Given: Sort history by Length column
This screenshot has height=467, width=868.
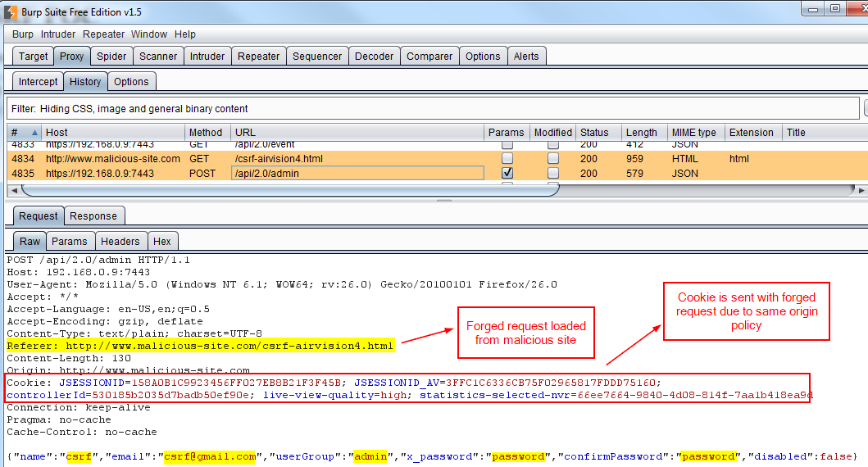Looking at the screenshot, I should pos(643,132).
